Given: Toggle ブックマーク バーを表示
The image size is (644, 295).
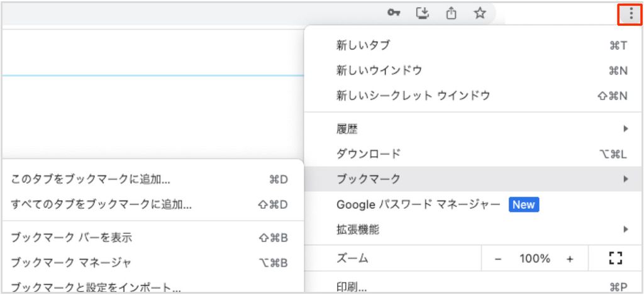Looking at the screenshot, I should click(152, 238).
